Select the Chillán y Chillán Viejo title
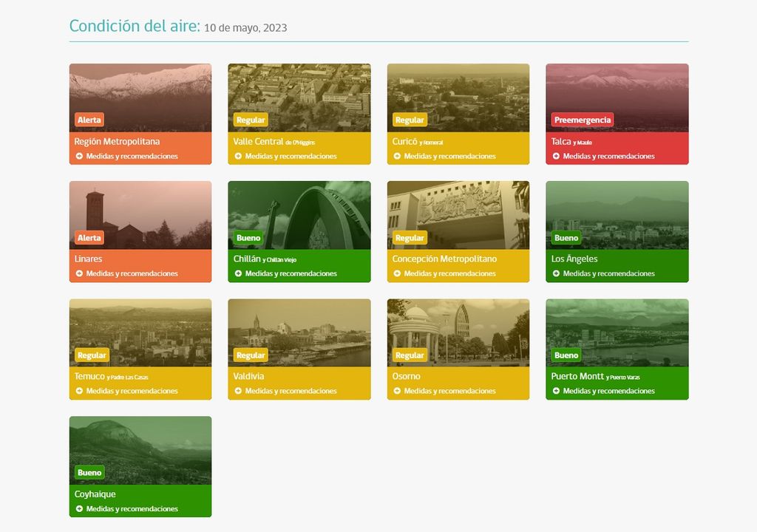This screenshot has height=532, width=757. pos(265,259)
